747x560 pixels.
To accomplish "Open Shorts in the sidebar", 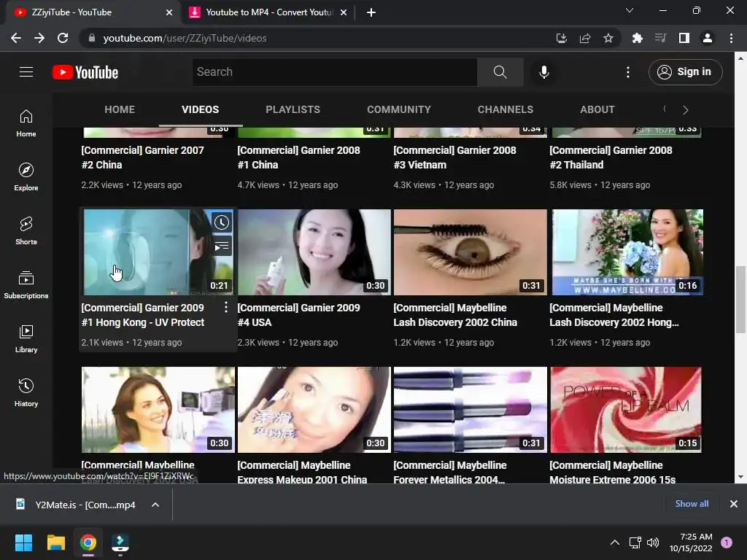I will (26, 231).
